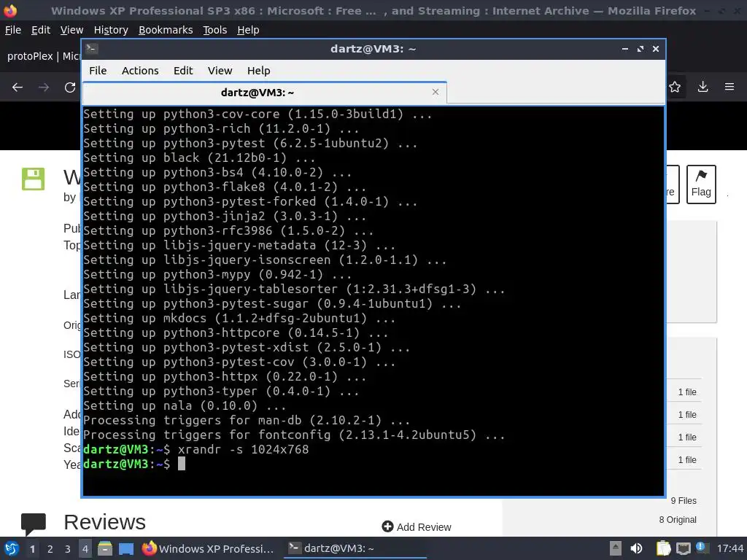Viewport: 747px width, 560px height.
Task: Click the volume speaker tray icon
Action: [636, 548]
